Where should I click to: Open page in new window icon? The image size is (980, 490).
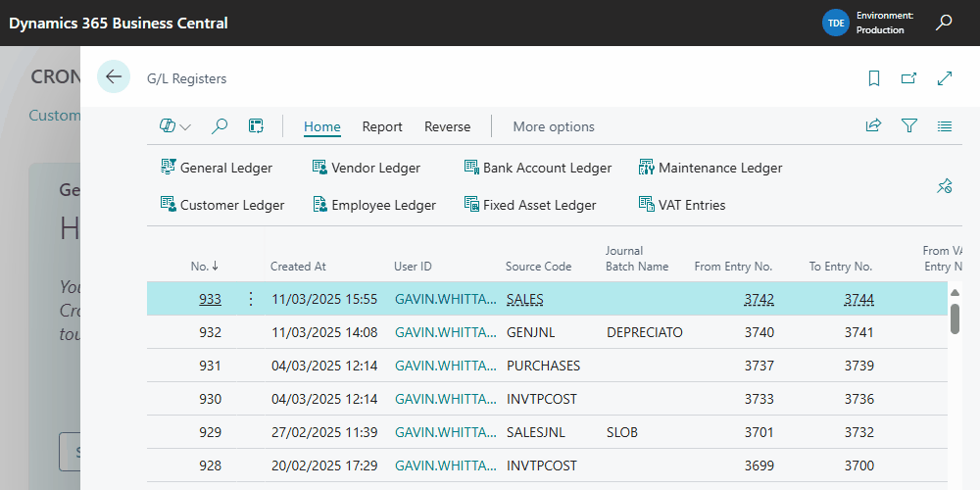coord(909,78)
